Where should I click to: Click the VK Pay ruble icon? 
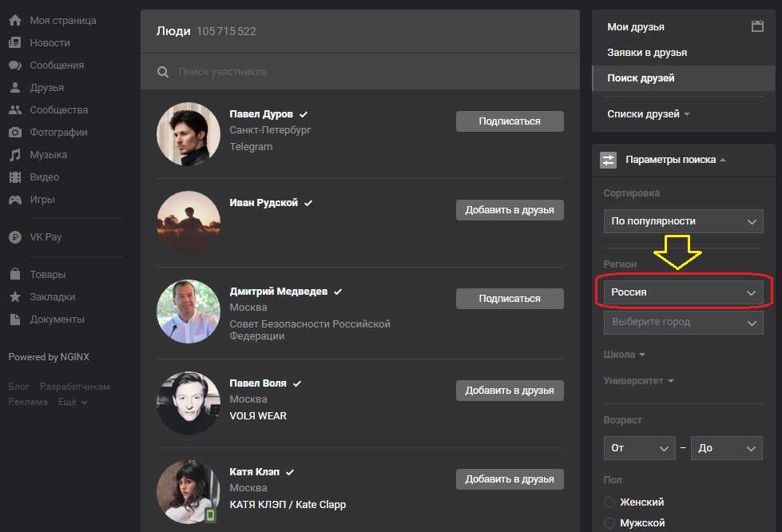(14, 236)
